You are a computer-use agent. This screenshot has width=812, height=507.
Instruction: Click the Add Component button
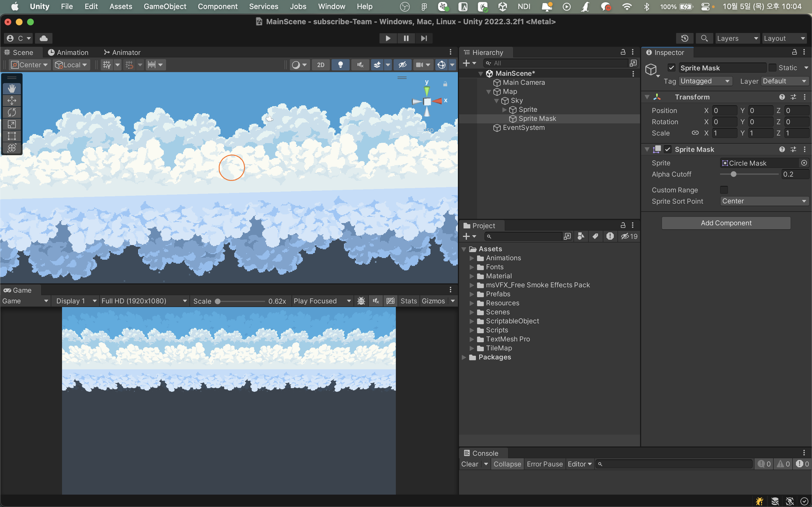[726, 223]
